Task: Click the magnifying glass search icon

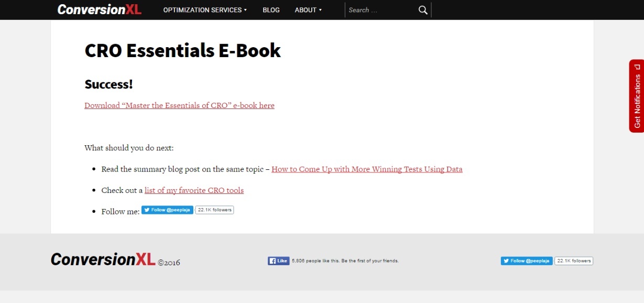Action: click(423, 10)
